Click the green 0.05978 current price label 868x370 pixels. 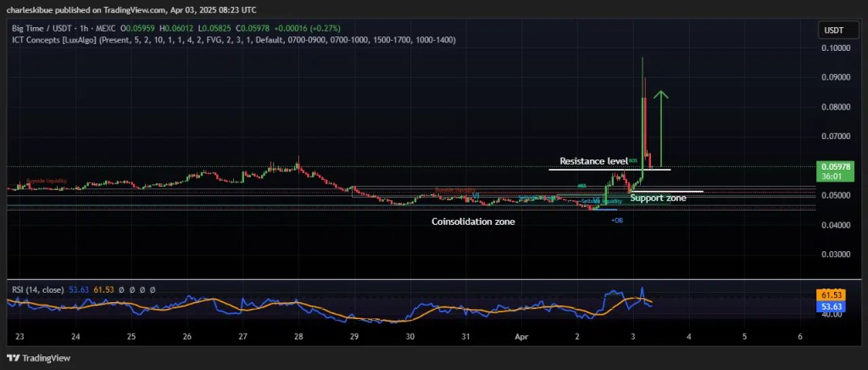pyautogui.click(x=831, y=166)
